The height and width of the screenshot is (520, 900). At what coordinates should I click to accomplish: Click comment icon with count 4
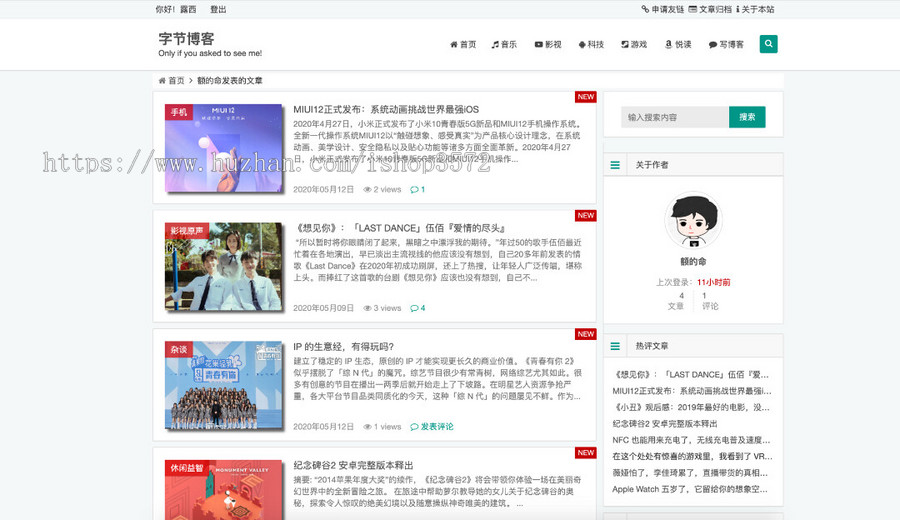[417, 308]
